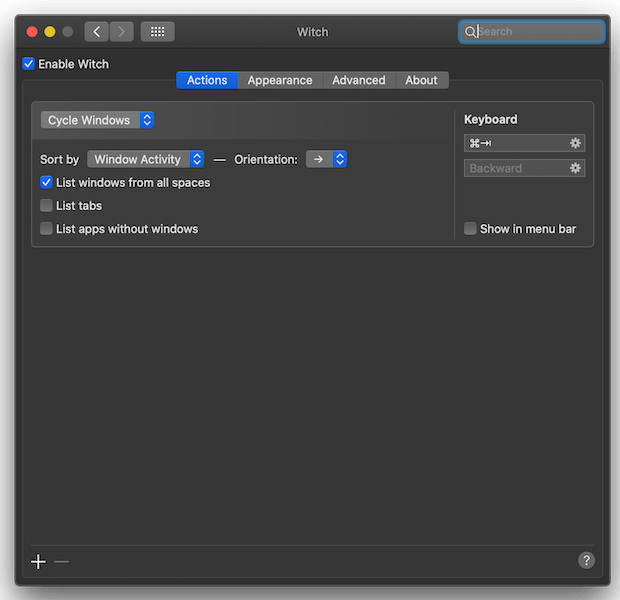
Task: Open help with the question mark button
Action: tap(586, 560)
